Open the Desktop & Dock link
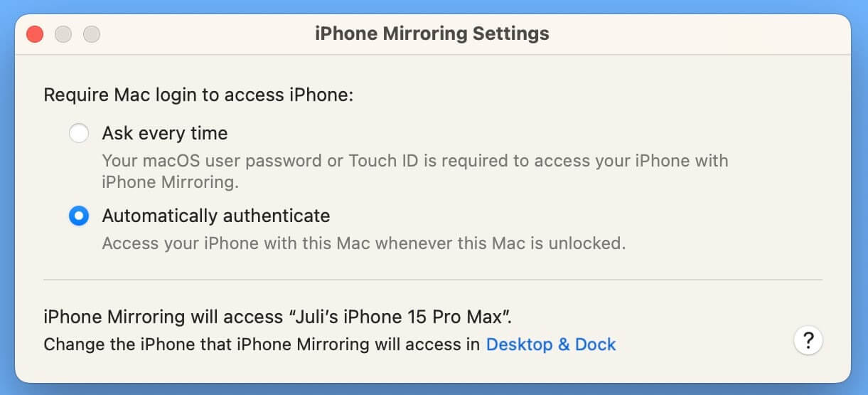Image resolution: width=868 pixels, height=395 pixels. 550,345
